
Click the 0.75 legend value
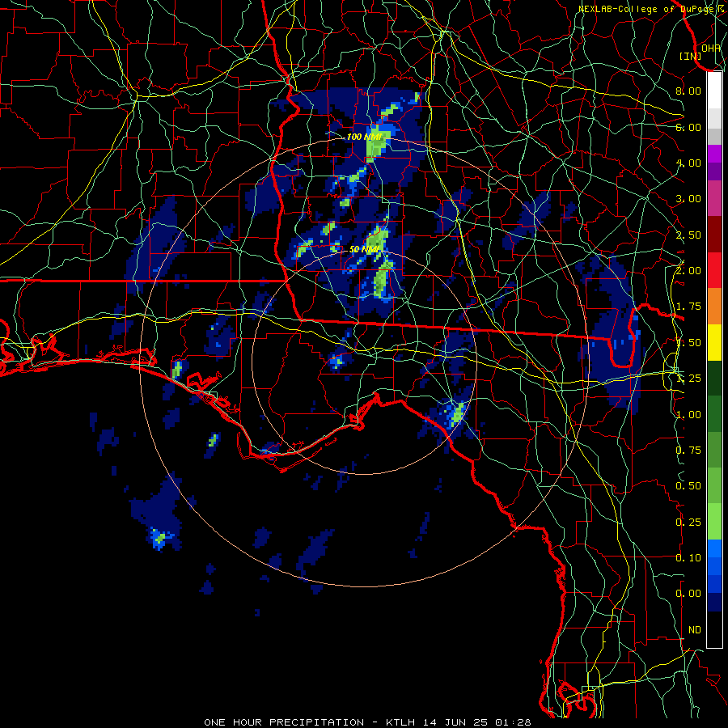[688, 451]
